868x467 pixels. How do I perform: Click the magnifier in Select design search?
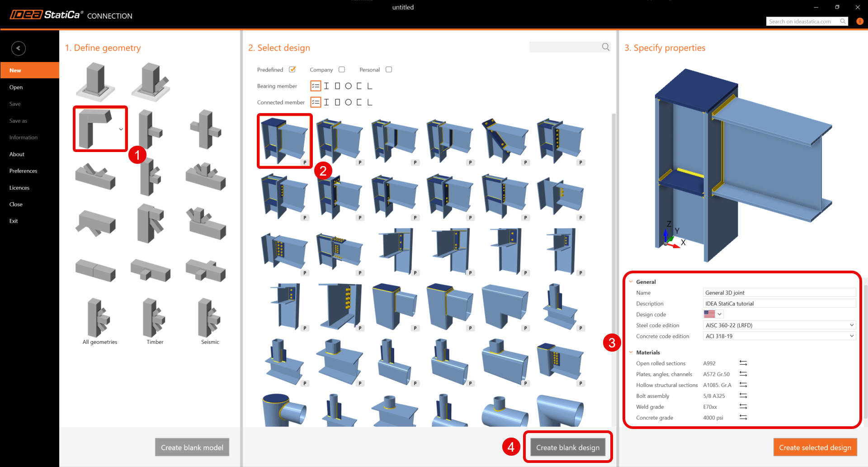pos(606,47)
